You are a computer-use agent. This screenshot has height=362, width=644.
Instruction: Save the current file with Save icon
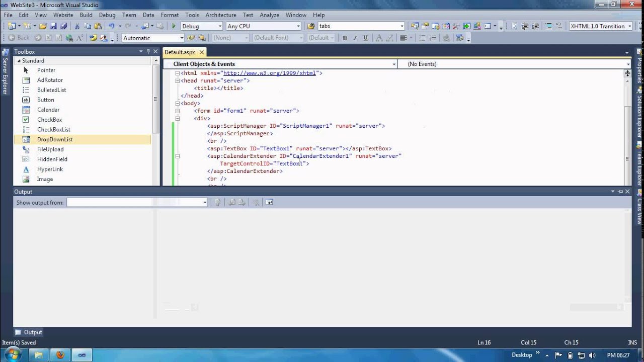click(53, 26)
